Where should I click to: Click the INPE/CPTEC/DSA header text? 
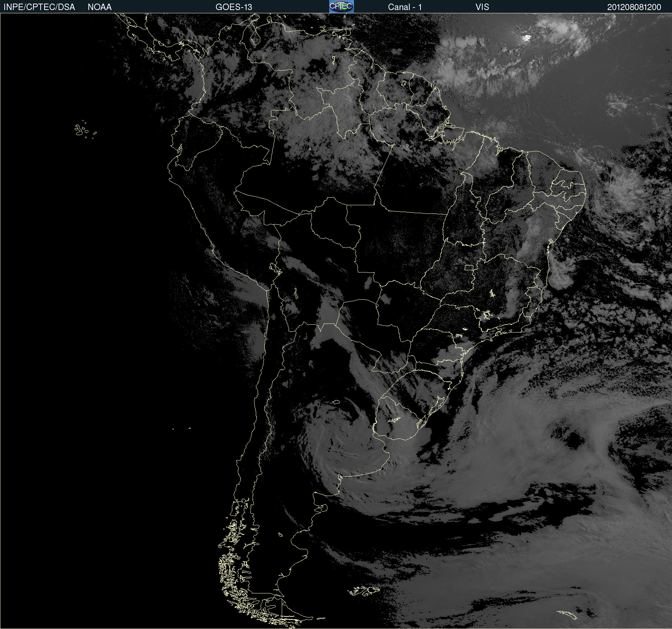coord(39,7)
